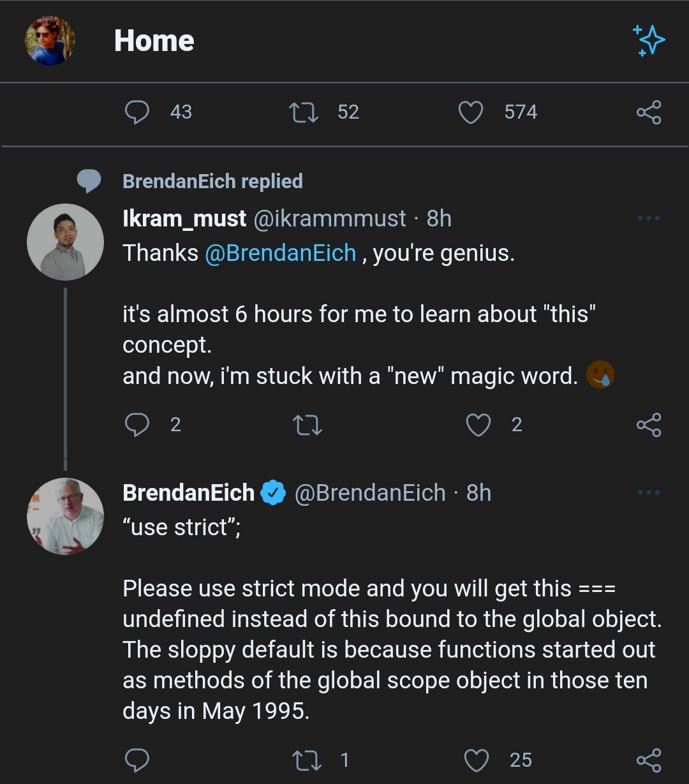
Task: Expand more options on BrendanEich's tweet
Action: point(649,492)
